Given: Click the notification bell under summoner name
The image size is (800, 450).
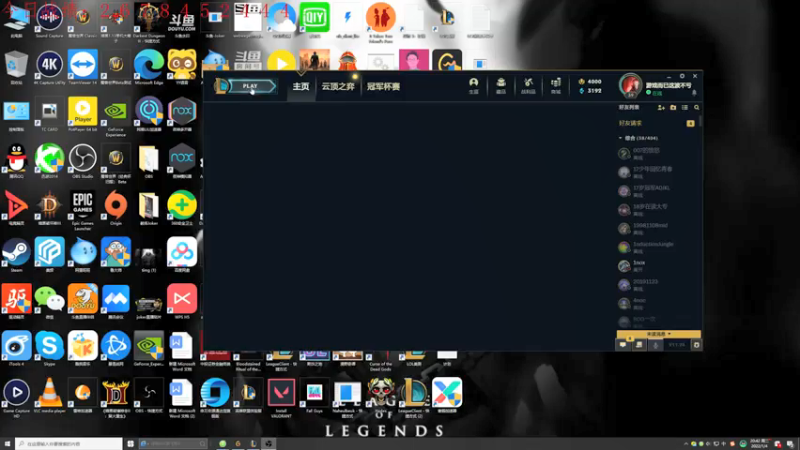Looking at the screenshot, I should pyautogui.click(x=694, y=93).
